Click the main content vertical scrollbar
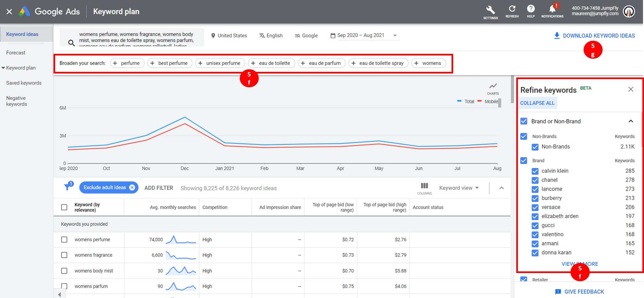 click(x=512, y=89)
